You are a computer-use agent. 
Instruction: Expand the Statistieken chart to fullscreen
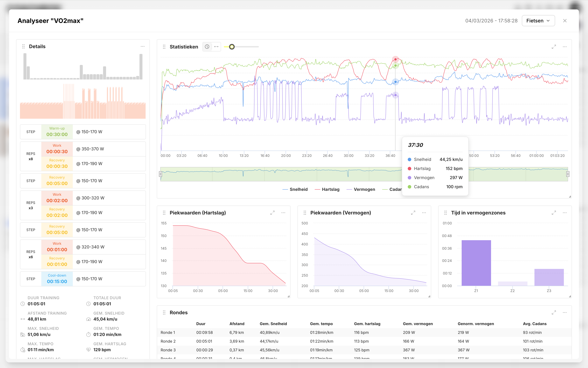554,47
